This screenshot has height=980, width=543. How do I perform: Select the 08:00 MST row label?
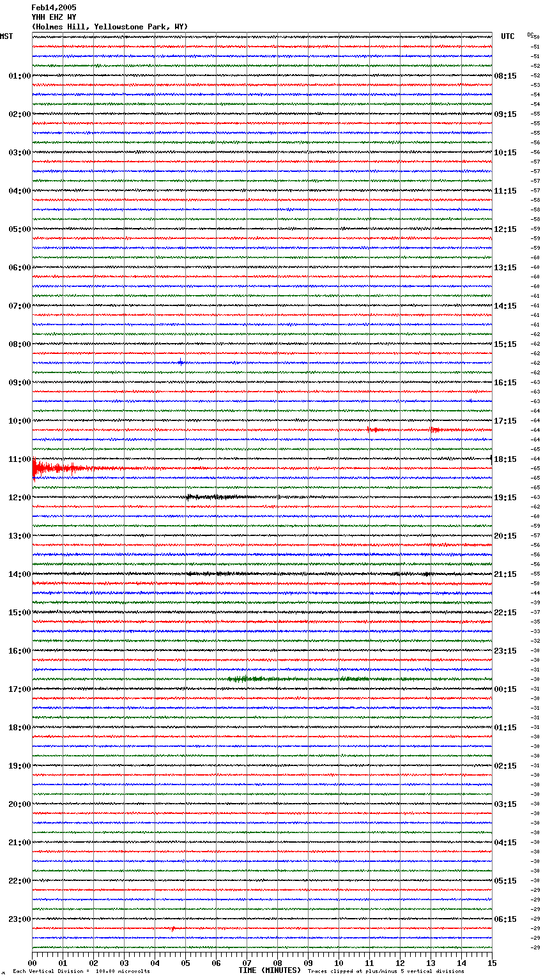pos(20,344)
